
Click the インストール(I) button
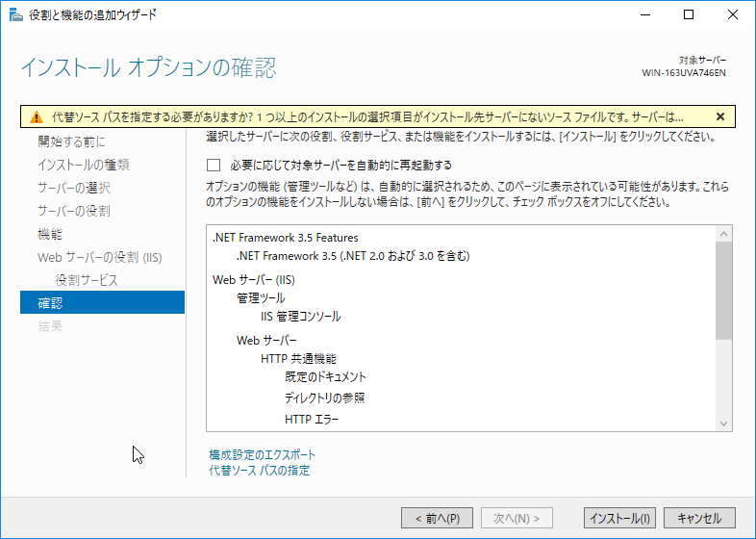point(619,518)
